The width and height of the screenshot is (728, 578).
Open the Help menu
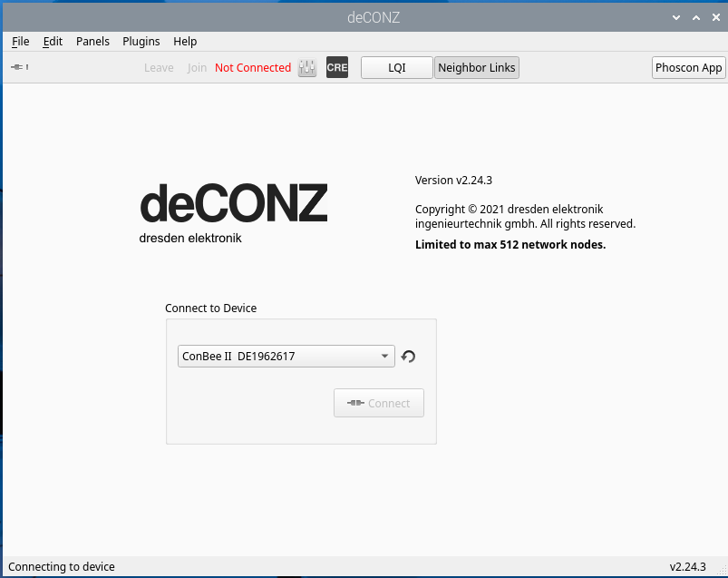point(185,42)
